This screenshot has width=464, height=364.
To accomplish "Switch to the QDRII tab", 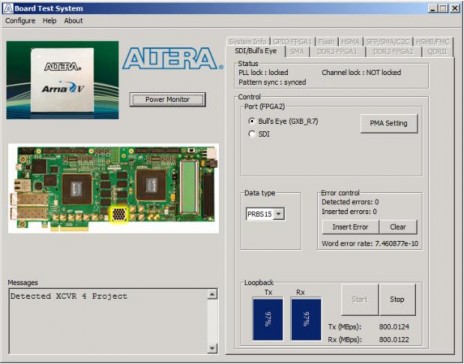I will [x=437, y=51].
